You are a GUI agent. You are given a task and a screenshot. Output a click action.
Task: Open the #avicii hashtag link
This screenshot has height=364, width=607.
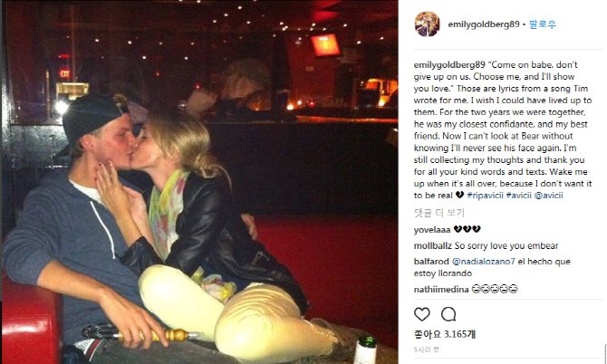pyautogui.click(x=519, y=196)
